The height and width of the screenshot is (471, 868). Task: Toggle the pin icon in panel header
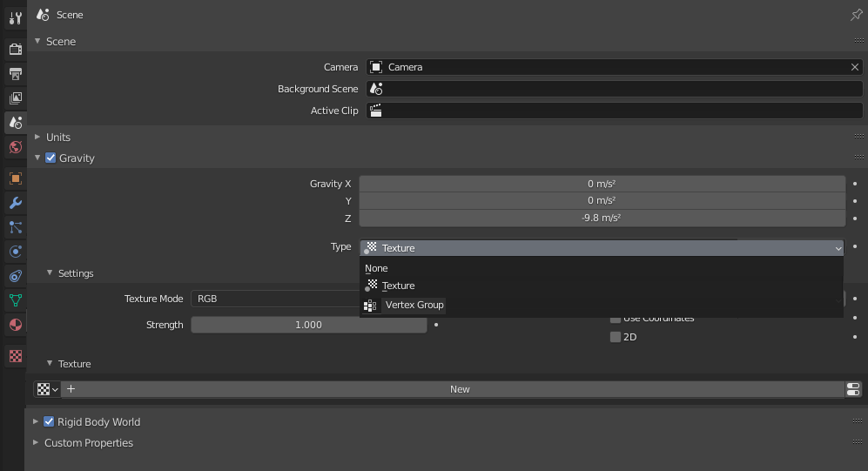click(856, 15)
